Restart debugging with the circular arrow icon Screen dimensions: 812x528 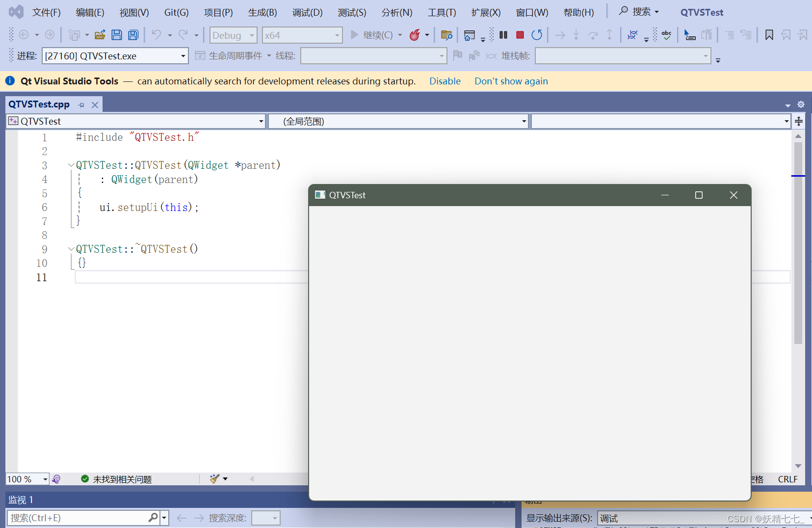pos(537,35)
